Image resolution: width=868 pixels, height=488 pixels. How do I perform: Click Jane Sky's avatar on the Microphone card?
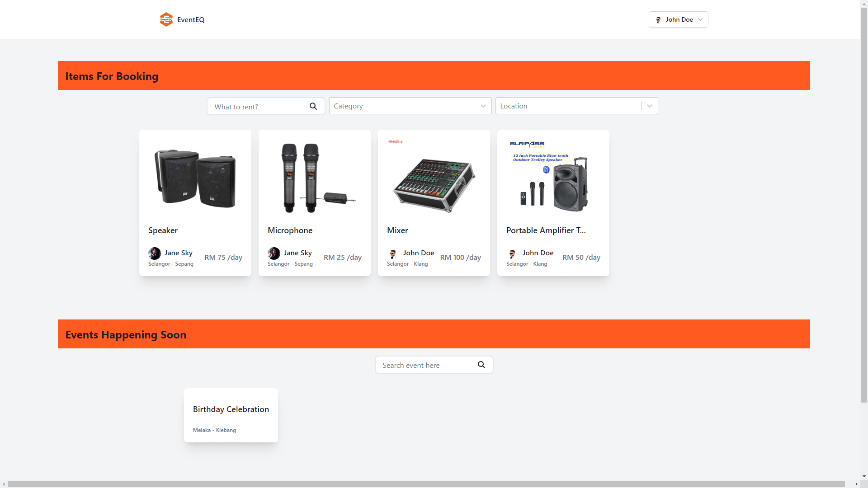point(274,253)
